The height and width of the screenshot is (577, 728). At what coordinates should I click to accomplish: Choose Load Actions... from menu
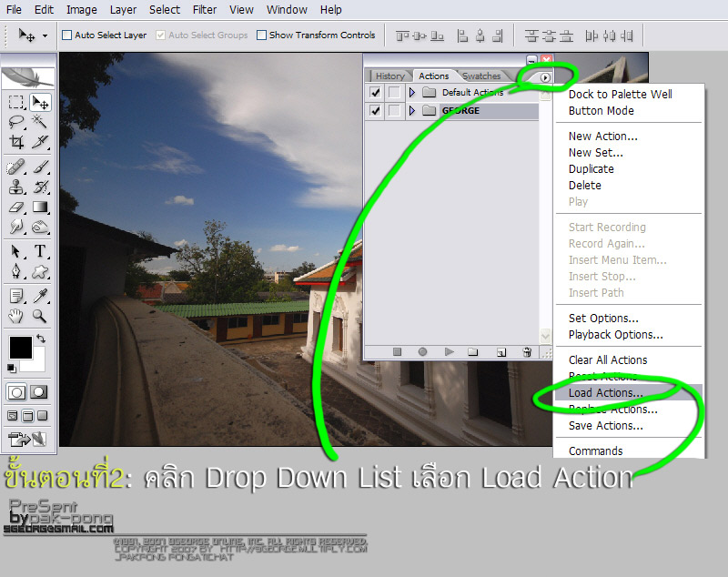click(629, 393)
